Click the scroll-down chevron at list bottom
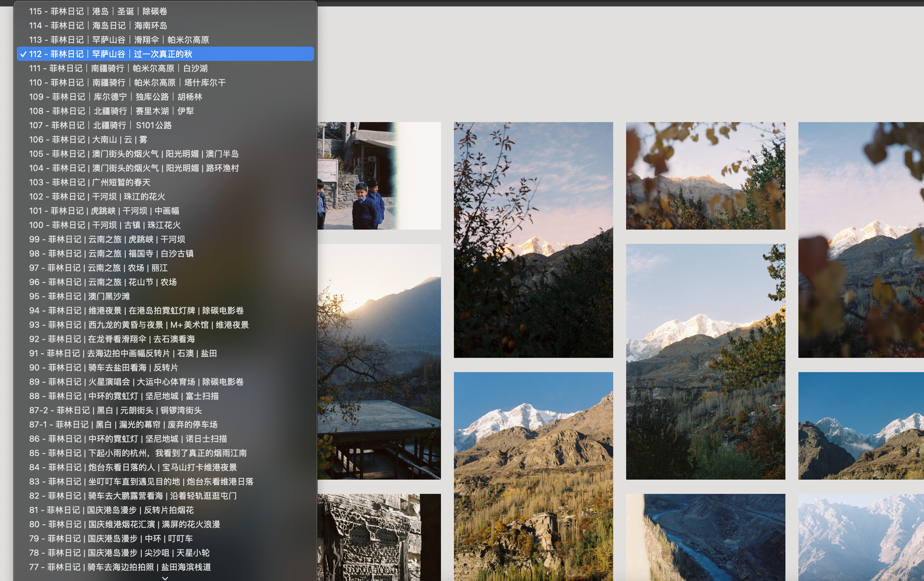This screenshot has width=924, height=581. pyautogui.click(x=165, y=577)
